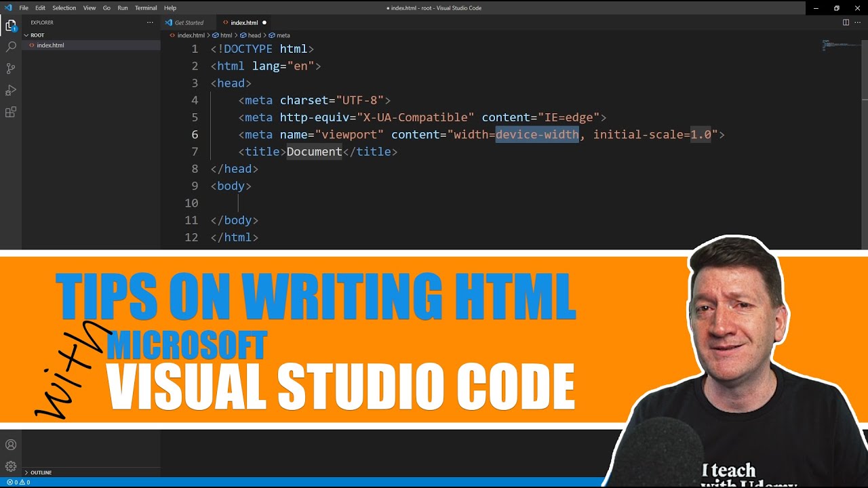Click the Accounts icon in activity bar

click(11, 445)
